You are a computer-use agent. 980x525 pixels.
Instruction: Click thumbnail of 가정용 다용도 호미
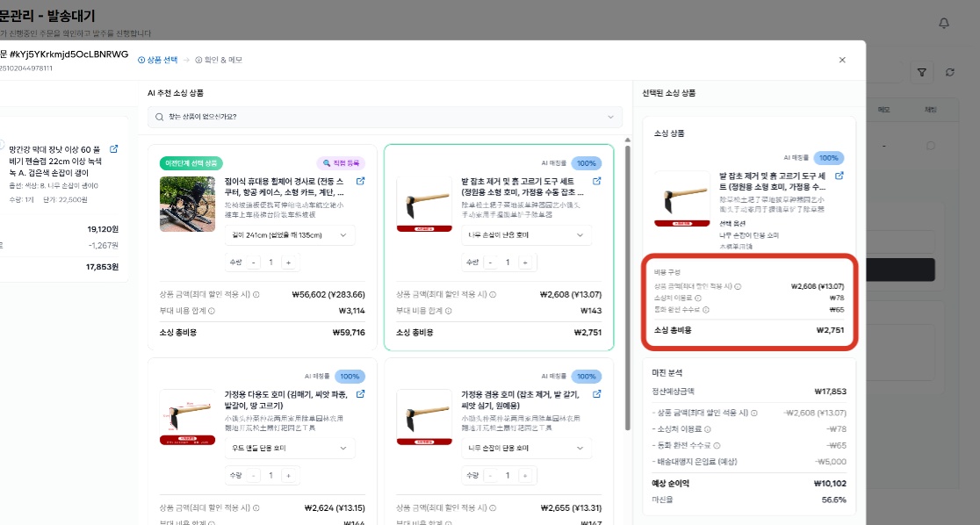[x=188, y=418]
